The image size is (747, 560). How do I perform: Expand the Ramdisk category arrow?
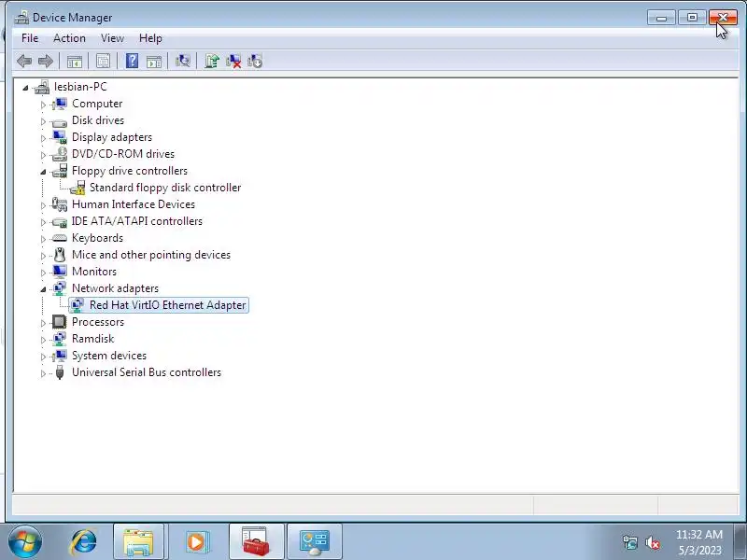point(43,340)
